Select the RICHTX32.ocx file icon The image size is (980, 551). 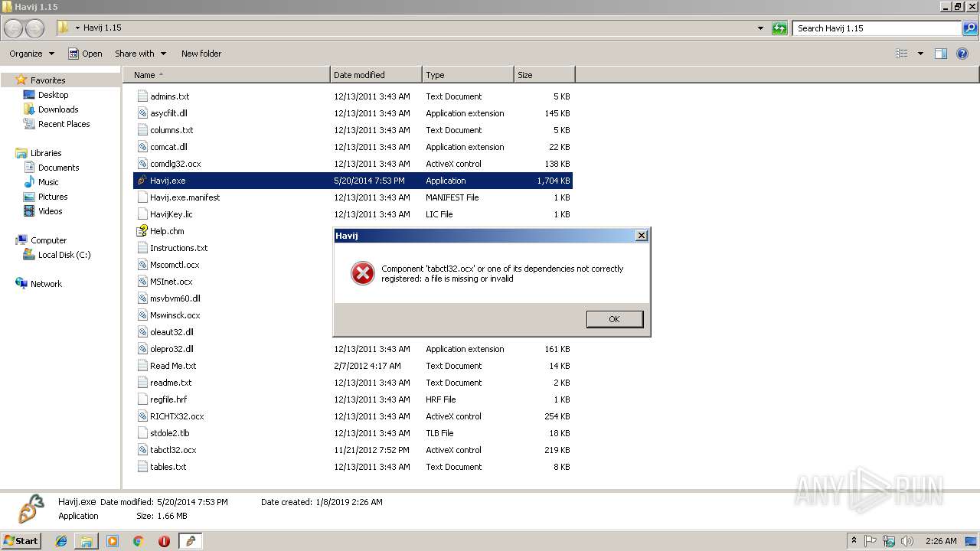(x=142, y=416)
